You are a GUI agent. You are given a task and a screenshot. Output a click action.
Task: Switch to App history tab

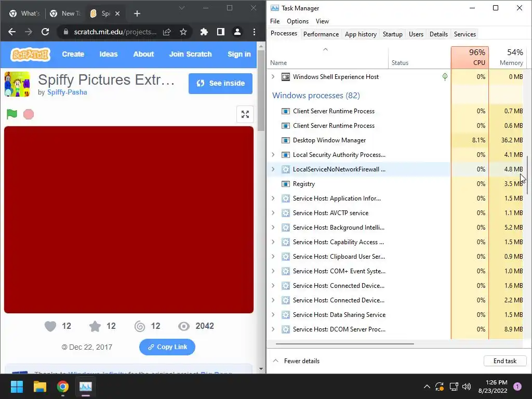[x=361, y=34]
